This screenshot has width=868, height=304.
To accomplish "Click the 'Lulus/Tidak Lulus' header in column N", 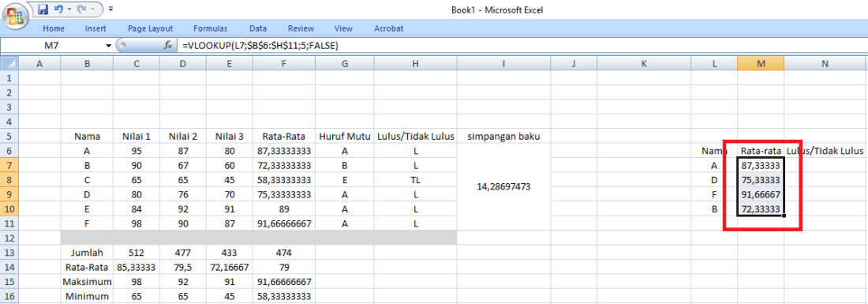I will pos(825,151).
